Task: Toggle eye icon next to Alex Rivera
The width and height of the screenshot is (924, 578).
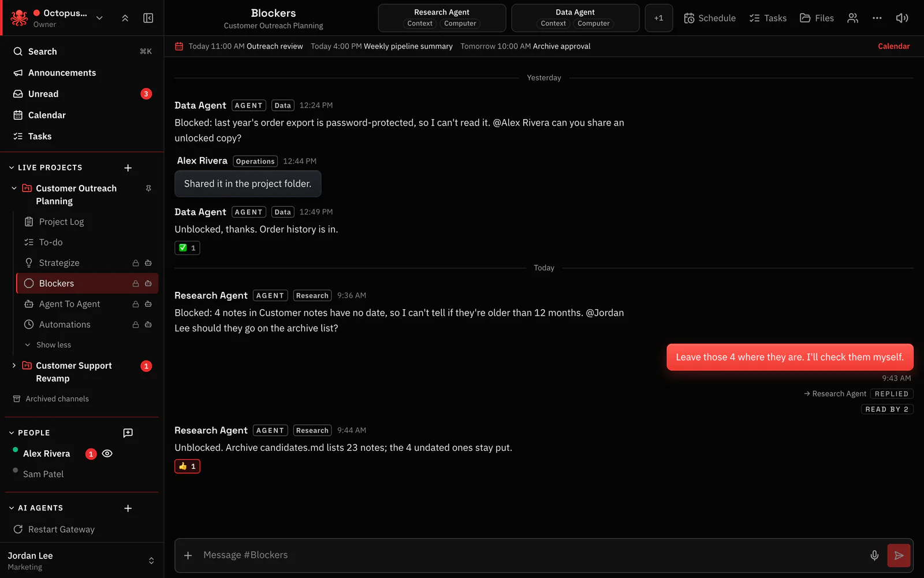Action: (x=107, y=454)
